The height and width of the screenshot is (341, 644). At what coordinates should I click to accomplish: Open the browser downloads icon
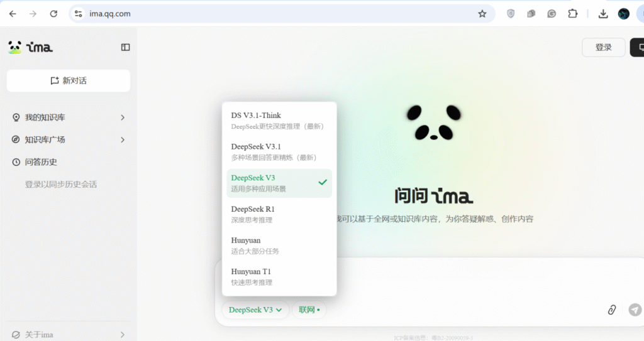pyautogui.click(x=603, y=14)
